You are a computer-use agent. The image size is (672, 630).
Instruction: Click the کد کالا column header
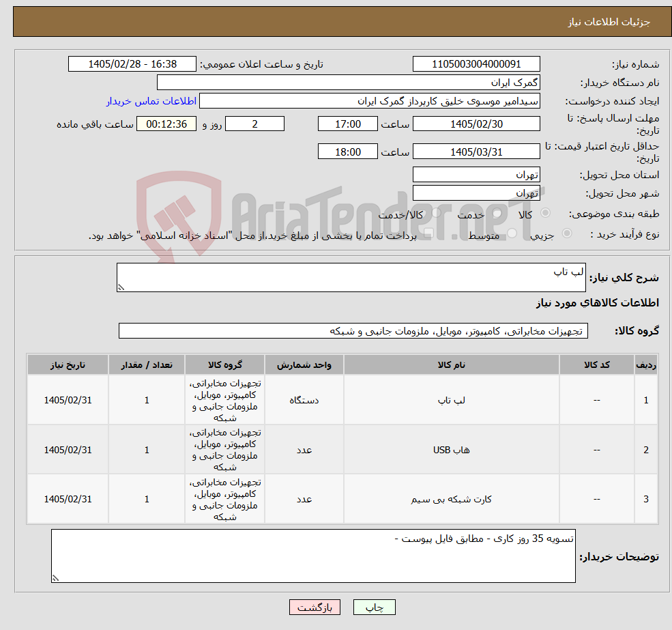[x=596, y=364]
